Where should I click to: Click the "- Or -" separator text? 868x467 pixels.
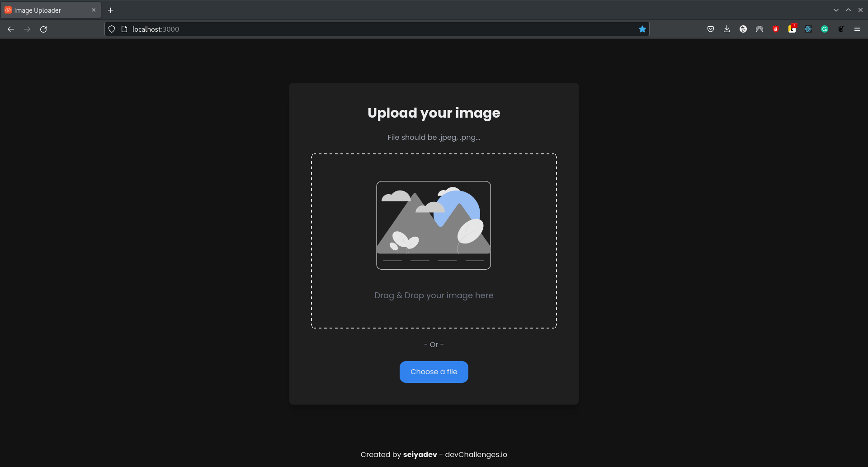[x=434, y=344]
